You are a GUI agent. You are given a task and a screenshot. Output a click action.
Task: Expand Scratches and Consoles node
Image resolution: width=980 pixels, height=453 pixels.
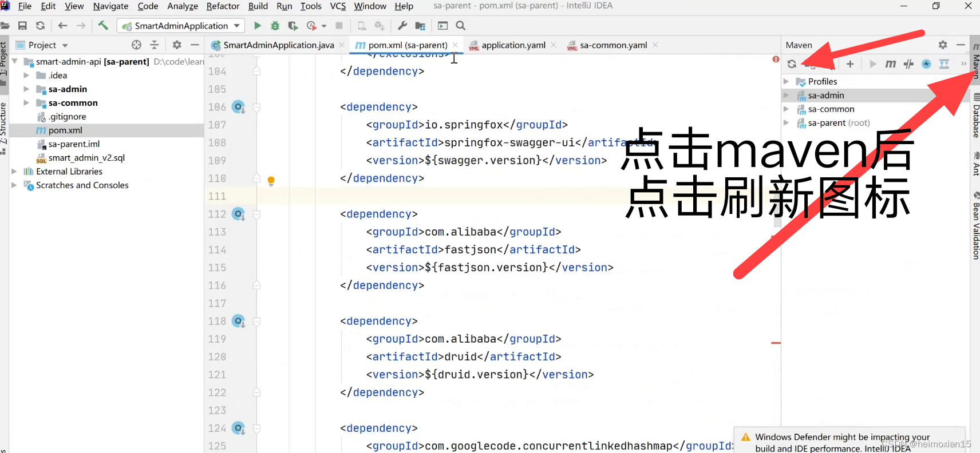pos(14,185)
